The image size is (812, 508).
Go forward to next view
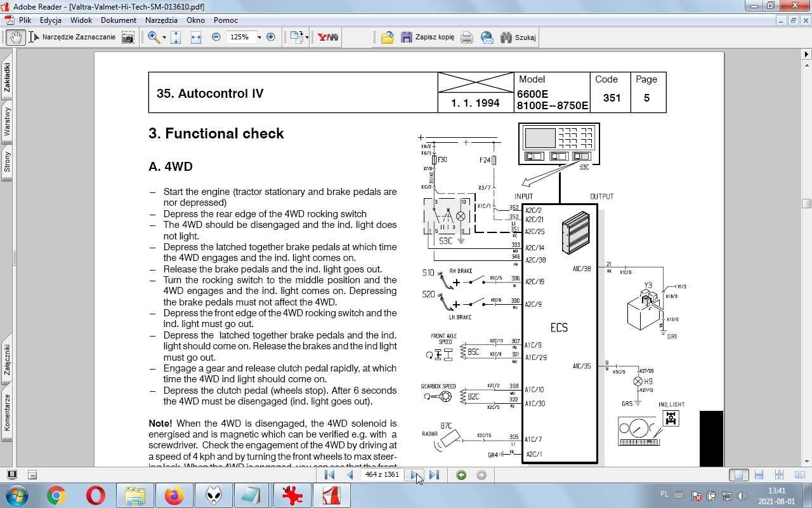(481, 475)
